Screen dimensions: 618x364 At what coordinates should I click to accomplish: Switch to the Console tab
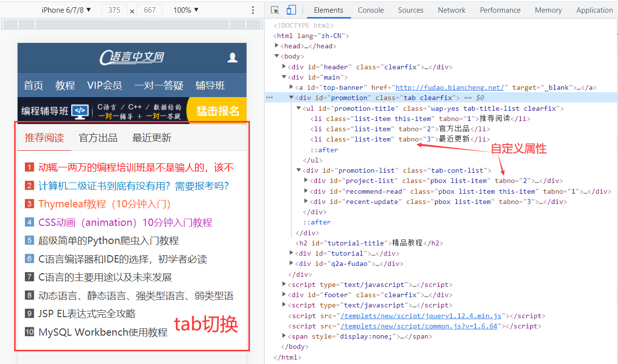point(371,10)
